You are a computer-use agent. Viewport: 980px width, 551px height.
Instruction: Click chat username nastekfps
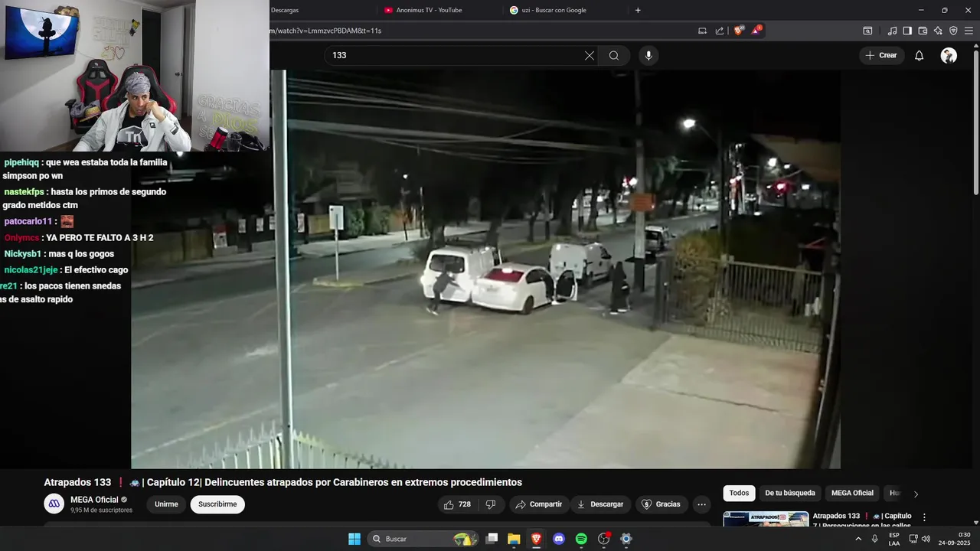click(x=24, y=191)
